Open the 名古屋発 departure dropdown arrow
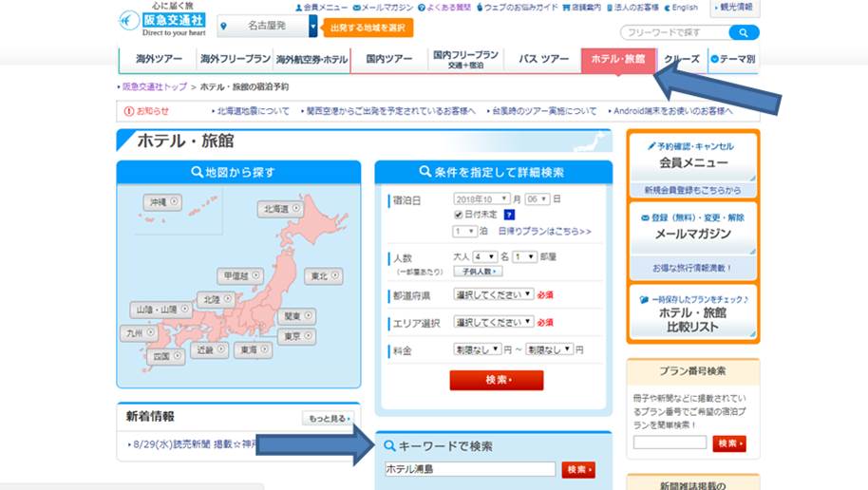Image resolution: width=868 pixels, height=490 pixels. pos(312,26)
